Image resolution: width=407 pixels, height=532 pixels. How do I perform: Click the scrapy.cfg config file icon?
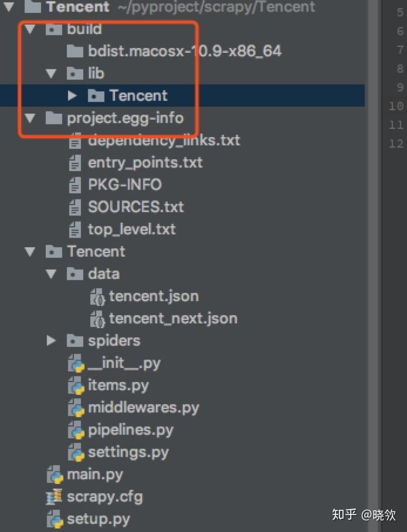55,497
